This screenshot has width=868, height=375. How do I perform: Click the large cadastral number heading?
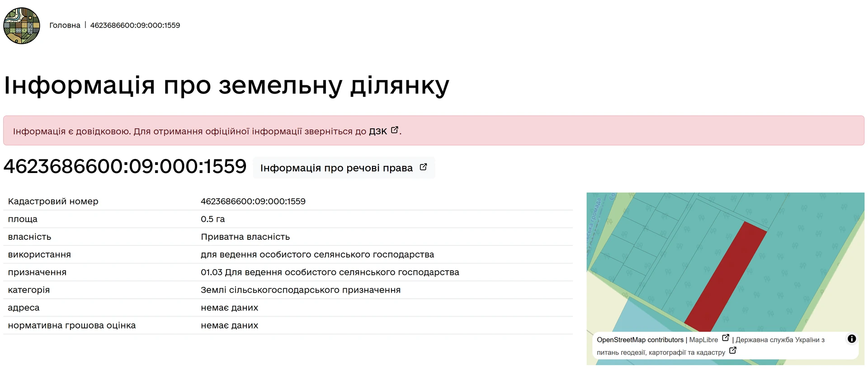click(125, 166)
